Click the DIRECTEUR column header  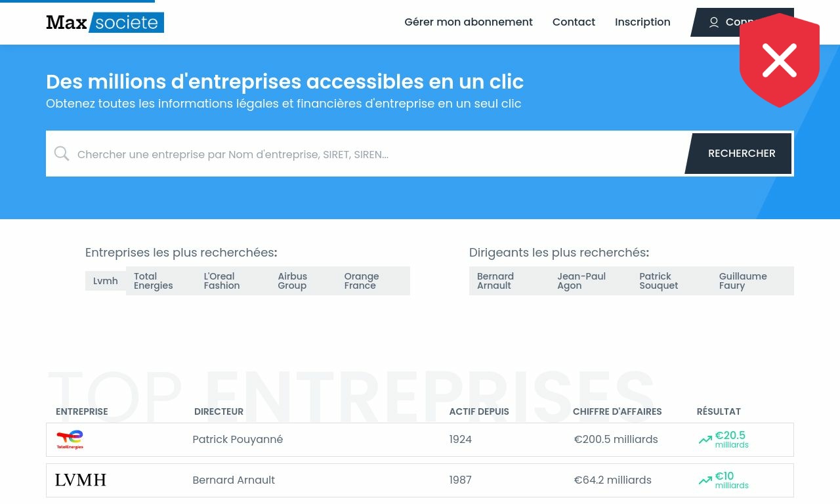(x=219, y=411)
